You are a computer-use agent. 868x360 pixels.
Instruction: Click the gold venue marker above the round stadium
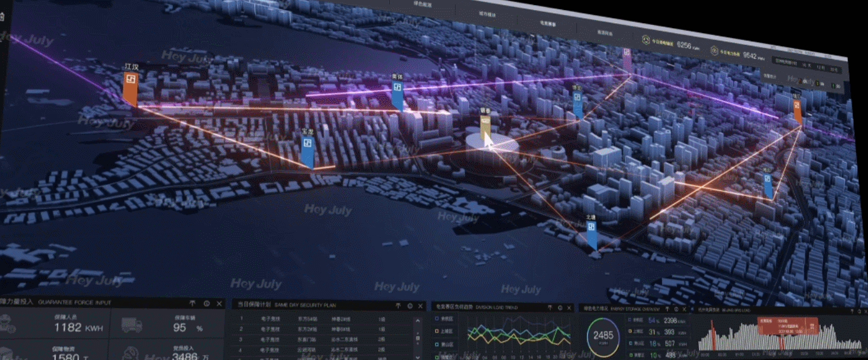(486, 128)
